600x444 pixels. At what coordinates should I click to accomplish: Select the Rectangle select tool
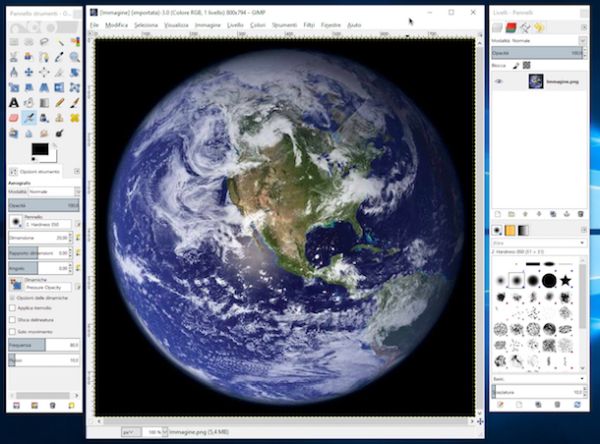[x=14, y=42]
